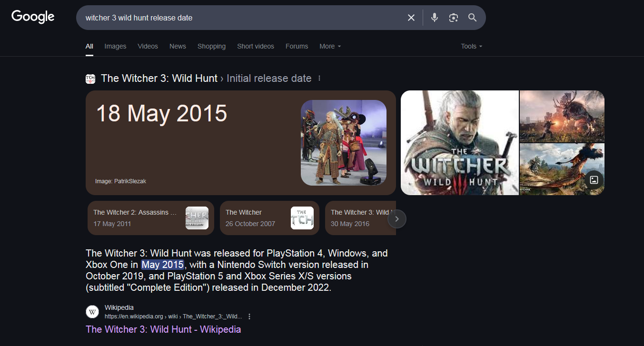Switch to the Forums tab
Image resolution: width=644 pixels, height=346 pixels.
click(297, 46)
